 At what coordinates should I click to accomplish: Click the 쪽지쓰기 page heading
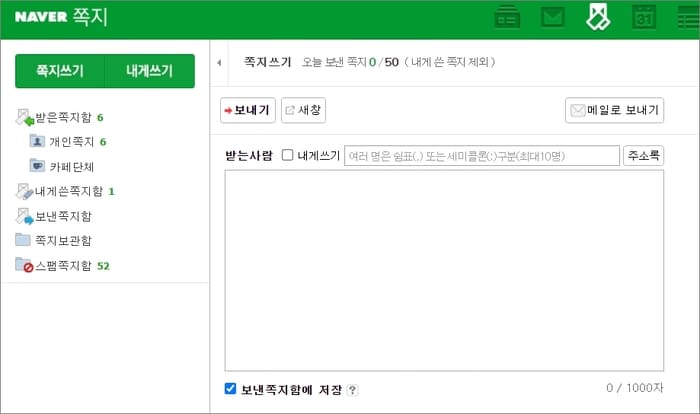tap(267, 62)
